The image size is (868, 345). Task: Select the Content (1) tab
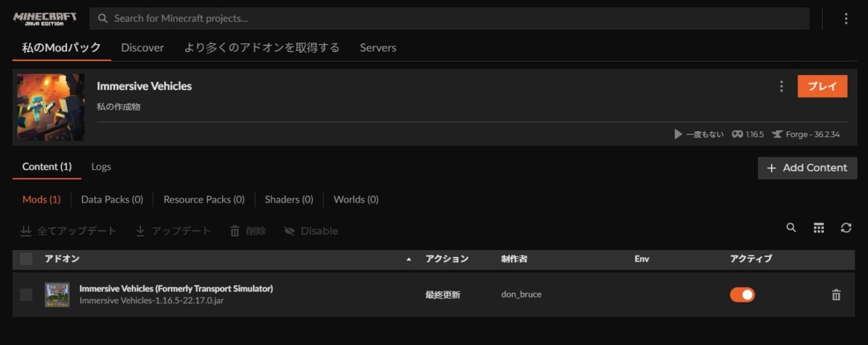tap(47, 167)
